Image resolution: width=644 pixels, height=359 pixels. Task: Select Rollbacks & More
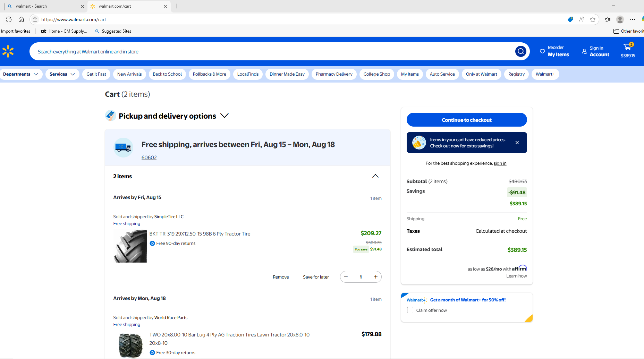click(x=210, y=74)
